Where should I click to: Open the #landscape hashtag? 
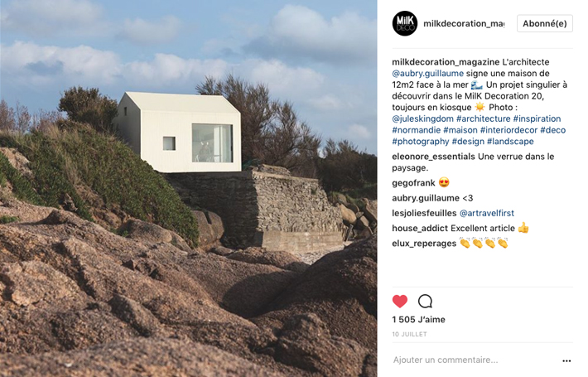[510, 142]
